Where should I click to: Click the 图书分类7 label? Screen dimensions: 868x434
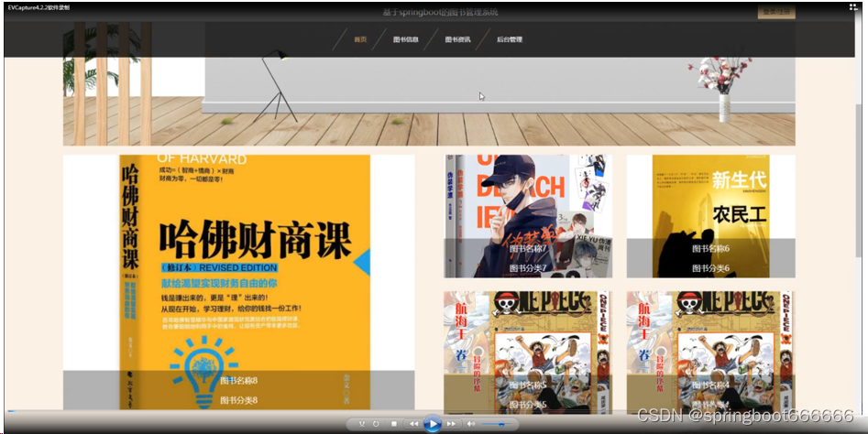[x=528, y=268]
